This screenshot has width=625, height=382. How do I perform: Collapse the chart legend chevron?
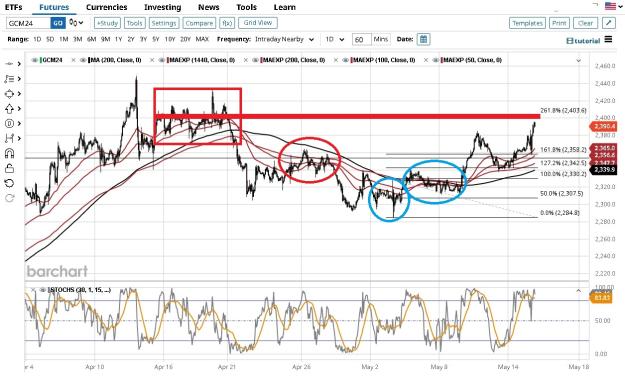pyautogui.click(x=578, y=61)
